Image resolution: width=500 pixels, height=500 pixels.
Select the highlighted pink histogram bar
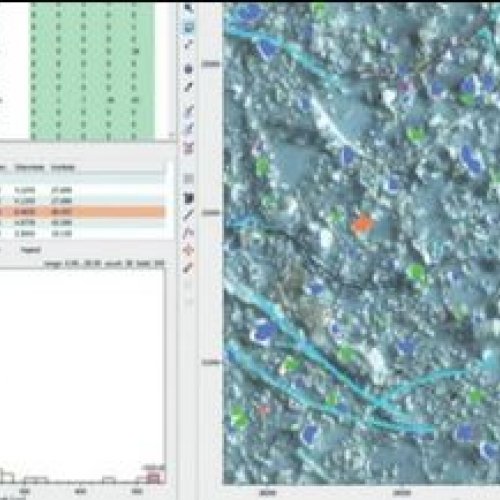pyautogui.click(x=153, y=479)
